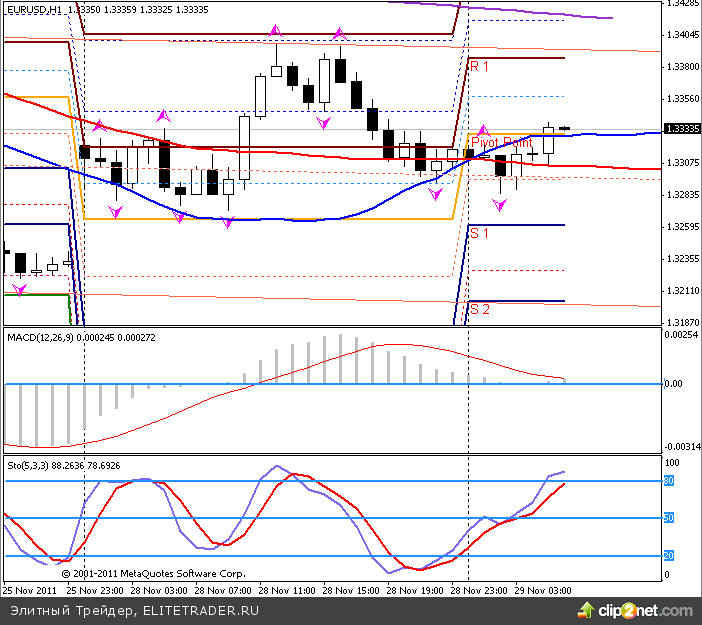
Task: Click the Stochastic 80 level tag
Action: pos(669,481)
